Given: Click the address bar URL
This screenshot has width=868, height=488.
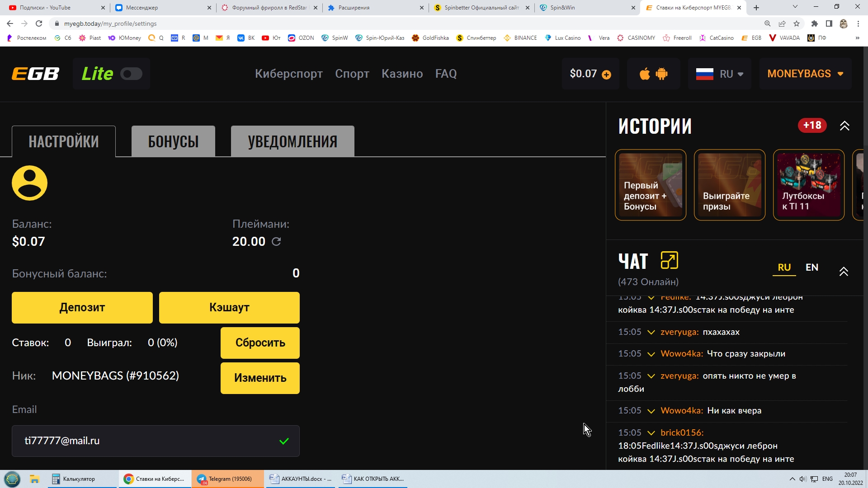Looking at the screenshot, I should coord(110,23).
